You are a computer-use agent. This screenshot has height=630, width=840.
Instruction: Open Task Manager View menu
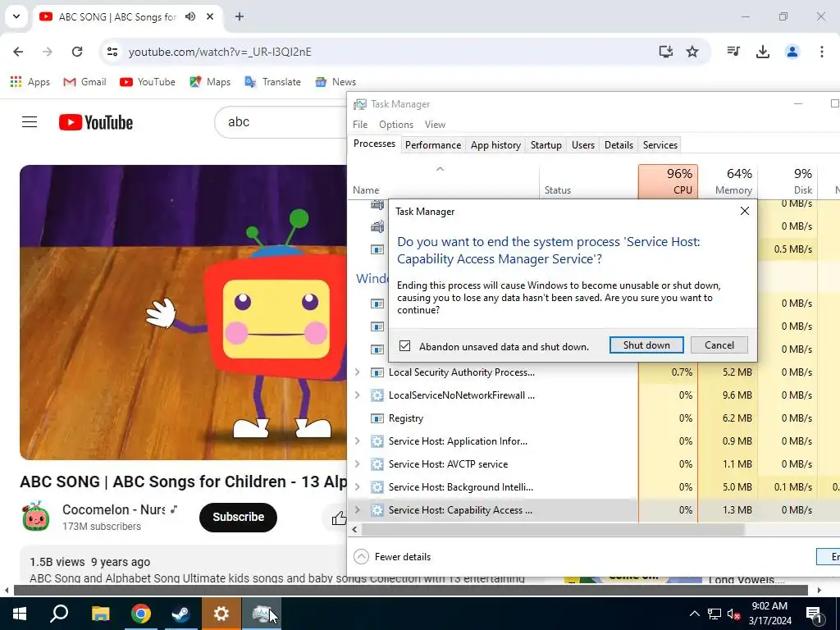tap(435, 125)
